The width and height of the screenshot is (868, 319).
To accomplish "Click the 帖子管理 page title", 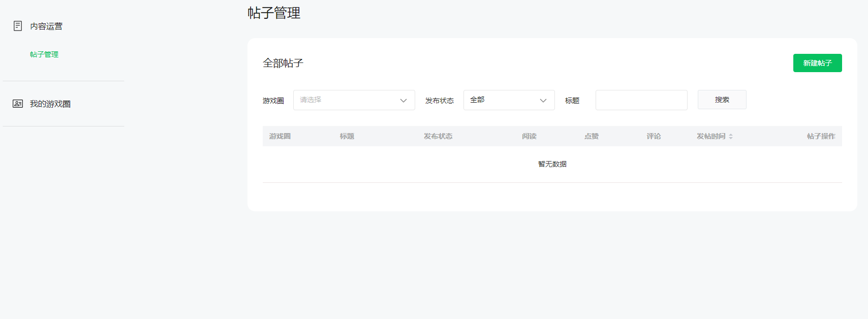I will 274,13.
